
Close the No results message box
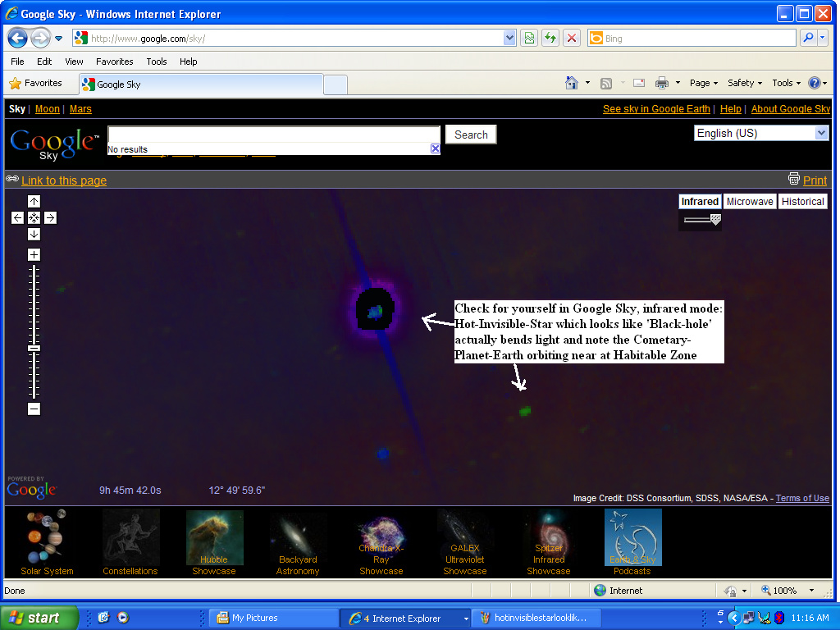click(435, 149)
